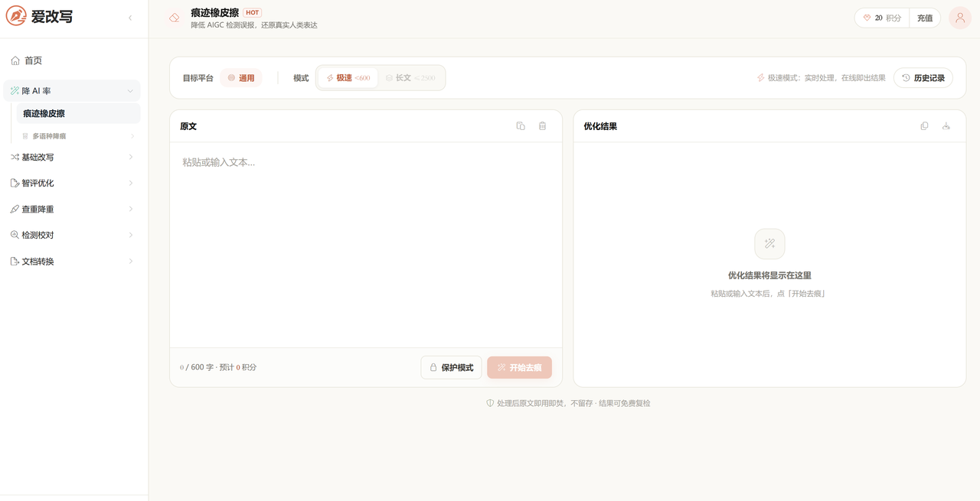Click the 优化结果 heading
The image size is (980, 501).
600,126
